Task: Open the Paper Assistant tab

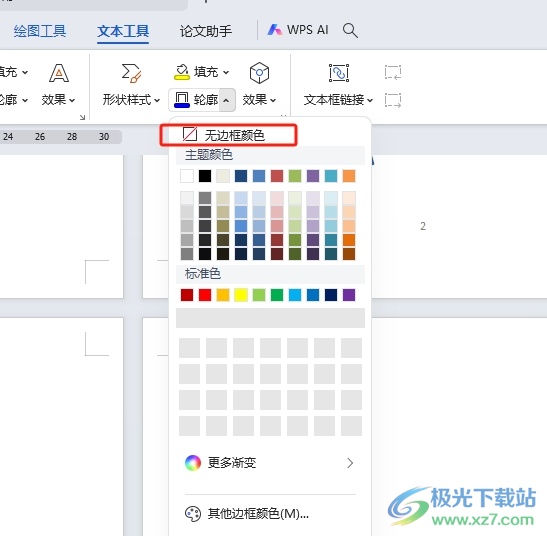Action: point(206,31)
